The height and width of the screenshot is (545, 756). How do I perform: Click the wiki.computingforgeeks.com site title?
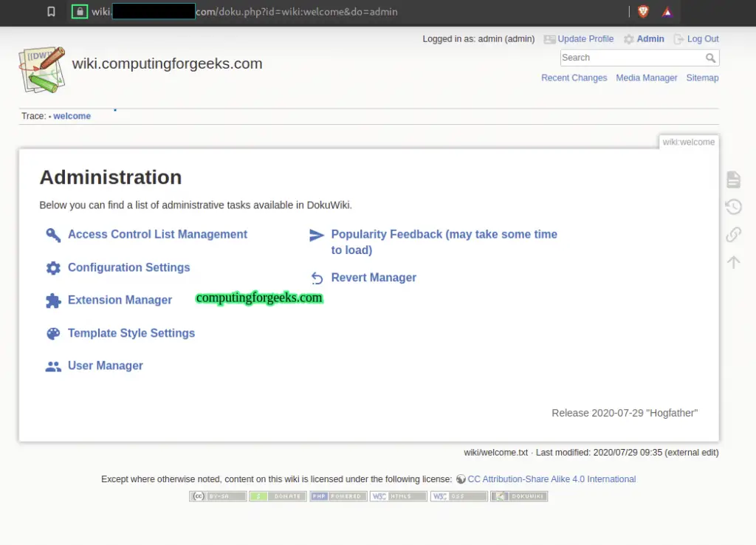click(x=167, y=64)
